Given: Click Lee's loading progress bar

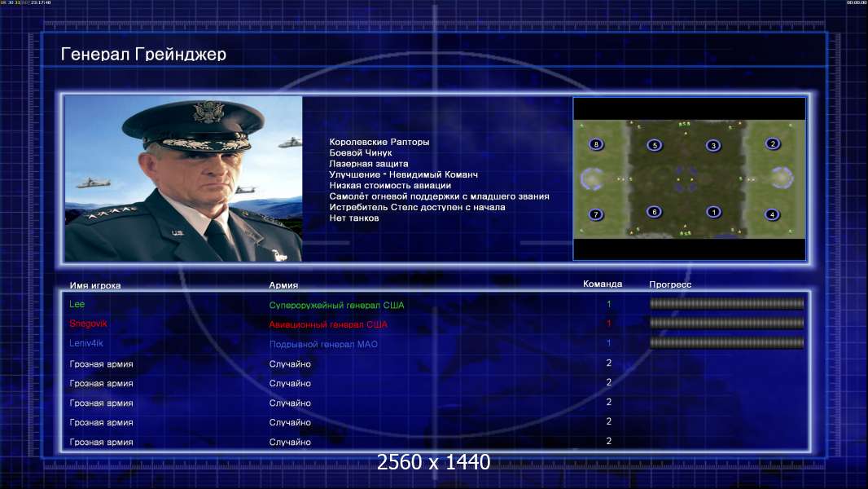Looking at the screenshot, I should coord(726,303).
